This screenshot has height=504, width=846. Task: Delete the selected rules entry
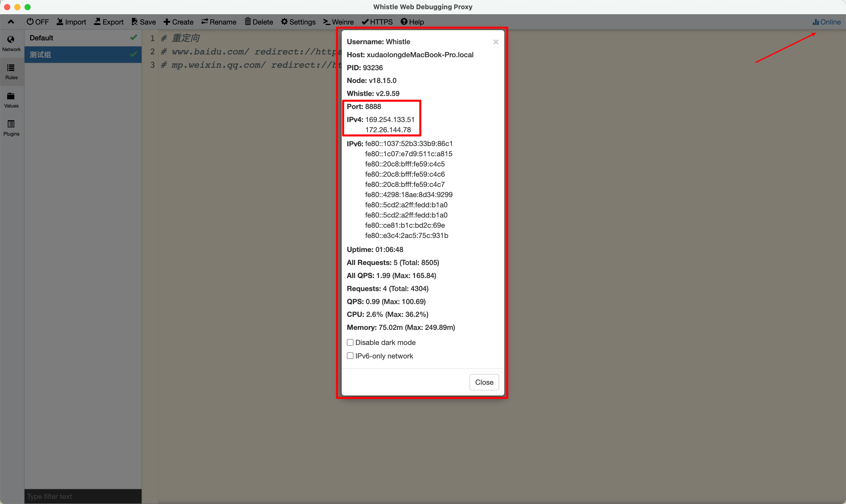coord(259,22)
